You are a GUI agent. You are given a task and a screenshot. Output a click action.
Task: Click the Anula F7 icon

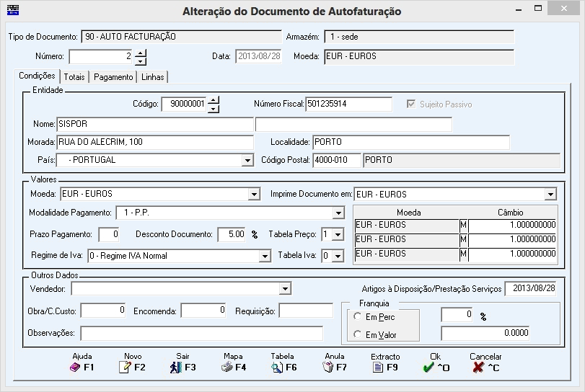327,367
